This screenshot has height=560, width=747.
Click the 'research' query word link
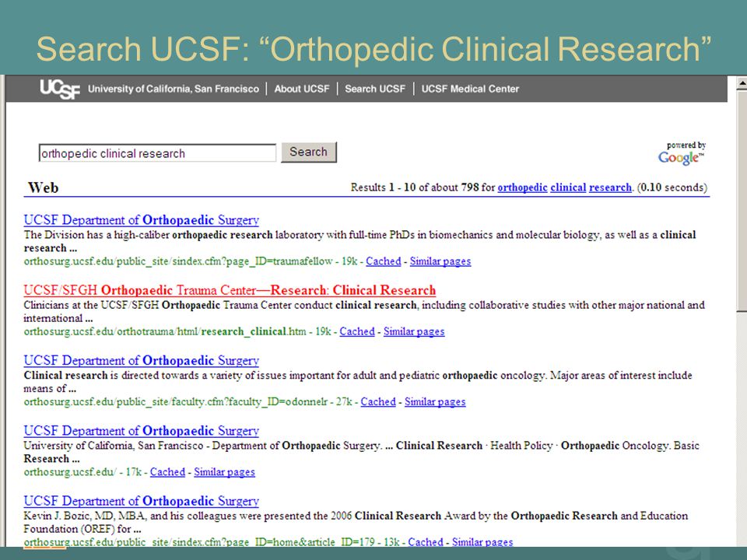point(610,187)
